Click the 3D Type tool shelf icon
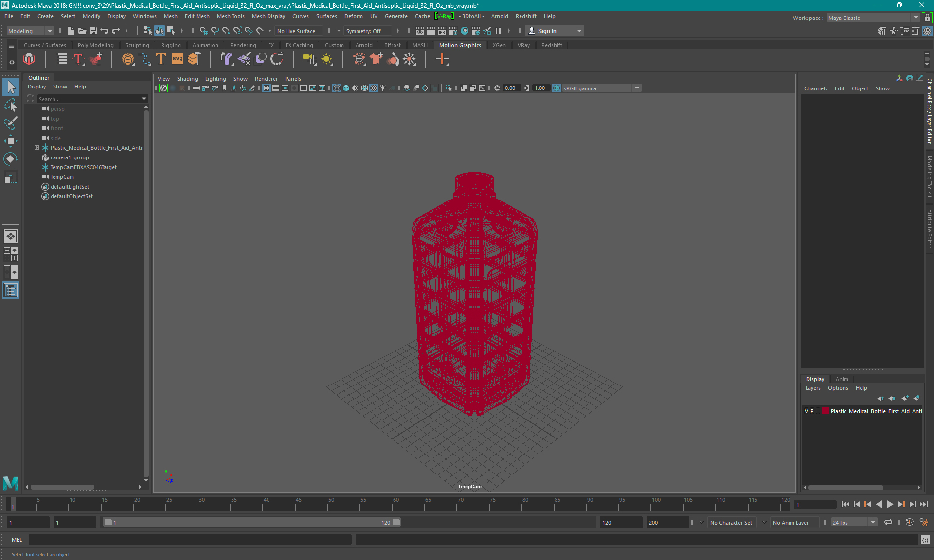Screen dimensions: 934x560 (x=161, y=59)
